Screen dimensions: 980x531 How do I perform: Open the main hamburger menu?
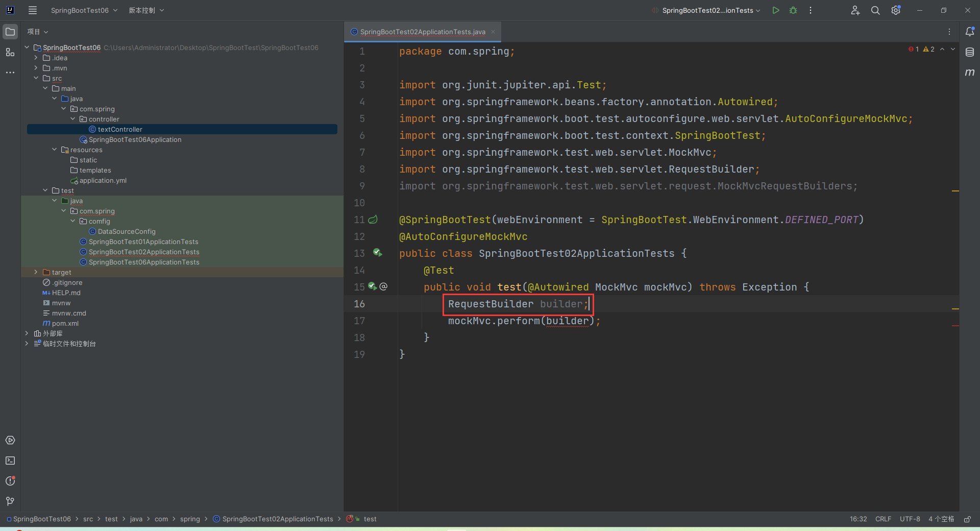33,10
